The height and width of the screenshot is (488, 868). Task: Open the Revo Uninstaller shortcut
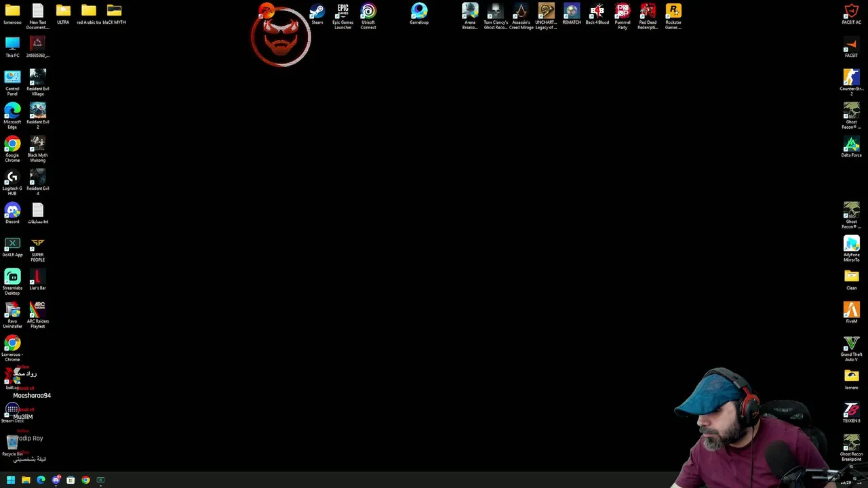coord(12,316)
